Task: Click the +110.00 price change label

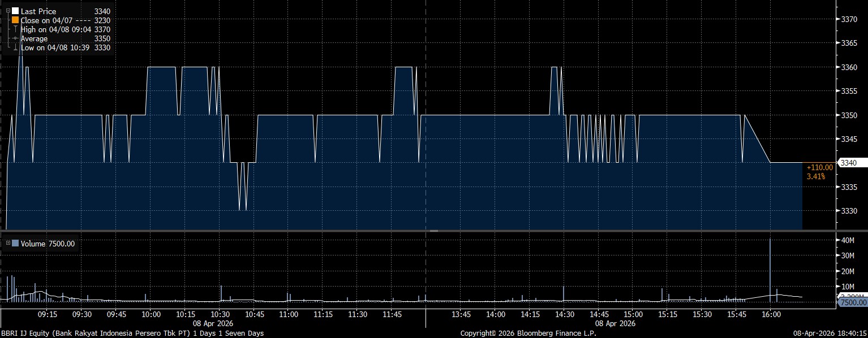Action: pos(819,167)
